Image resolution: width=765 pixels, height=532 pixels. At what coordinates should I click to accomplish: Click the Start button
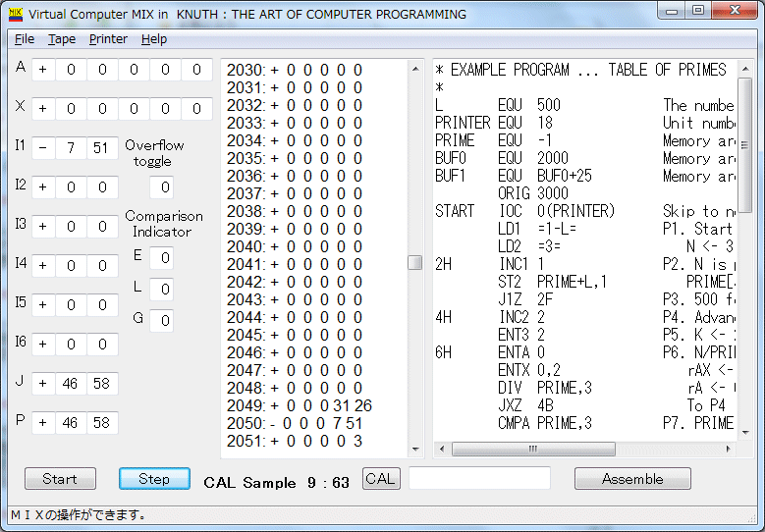pyautogui.click(x=60, y=479)
